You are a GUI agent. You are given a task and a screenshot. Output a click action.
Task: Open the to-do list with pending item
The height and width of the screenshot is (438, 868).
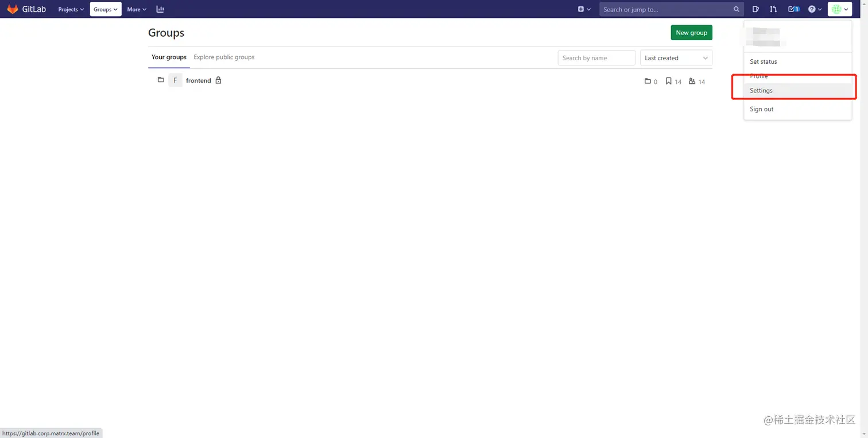point(793,9)
